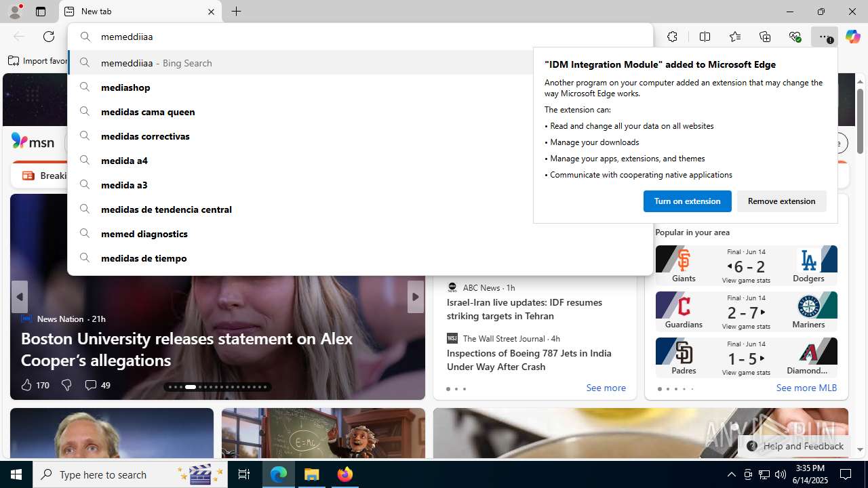View Giants vs Dodgers game stats
Screen dimensions: 868x488
[x=746, y=280]
